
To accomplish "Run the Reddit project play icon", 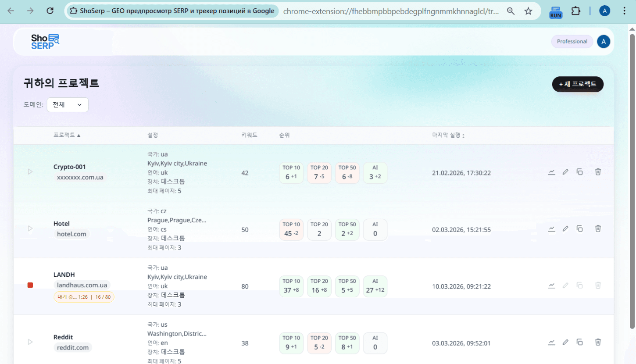I will click(x=30, y=342).
